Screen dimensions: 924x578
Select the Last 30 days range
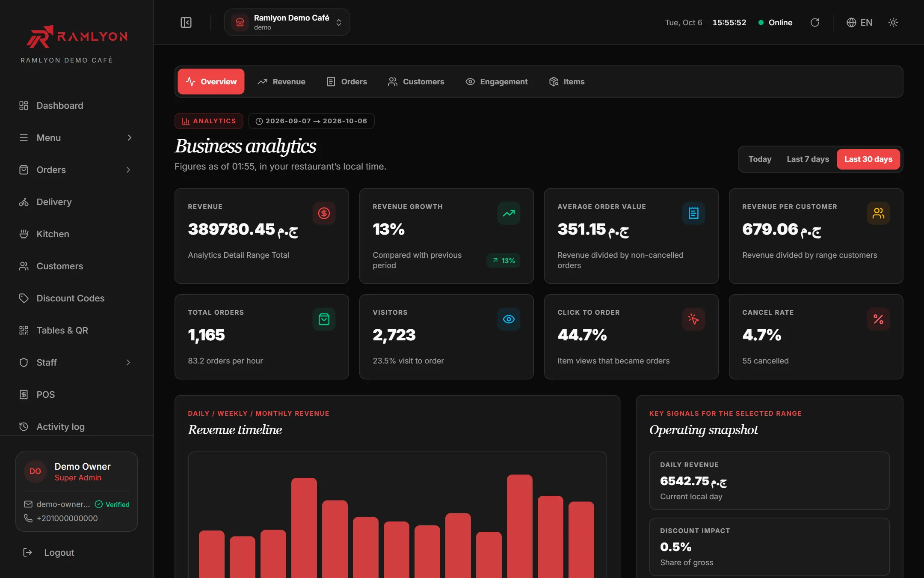(x=868, y=159)
